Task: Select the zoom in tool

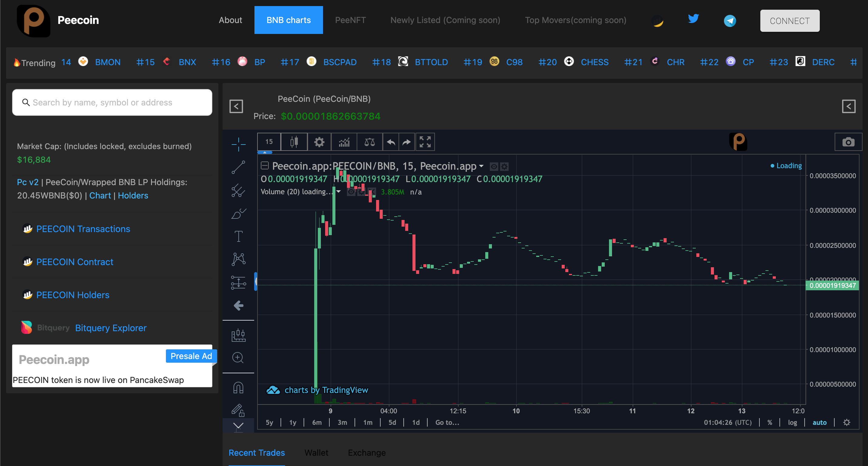Action: point(238,357)
